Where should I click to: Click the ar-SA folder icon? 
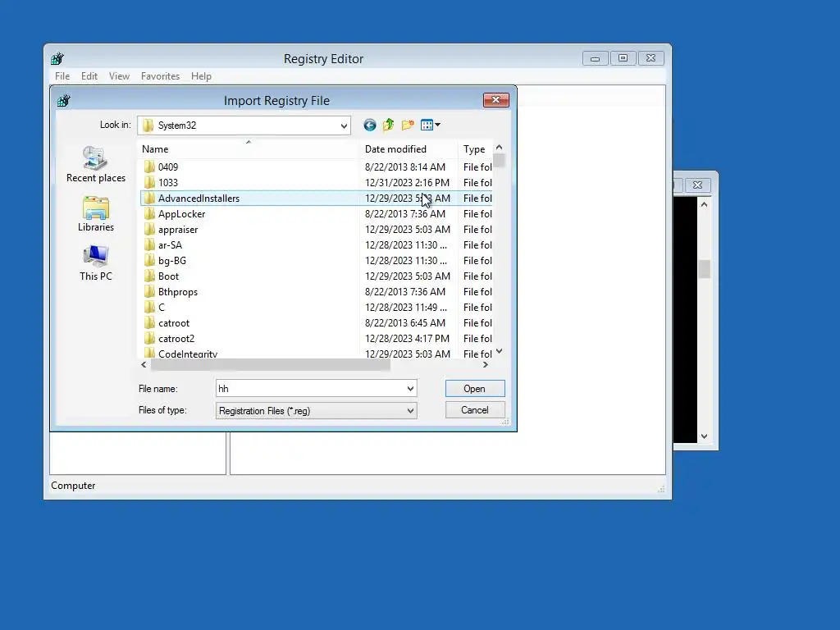point(149,244)
